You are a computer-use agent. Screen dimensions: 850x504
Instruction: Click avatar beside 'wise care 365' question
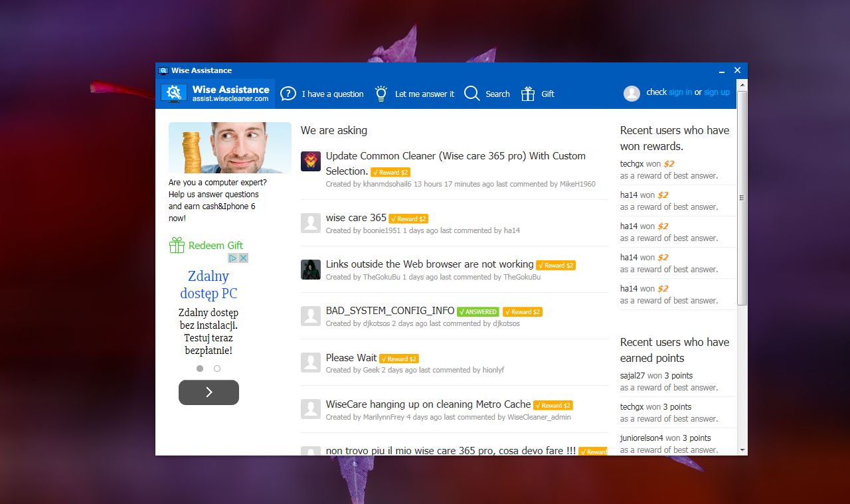tap(311, 223)
